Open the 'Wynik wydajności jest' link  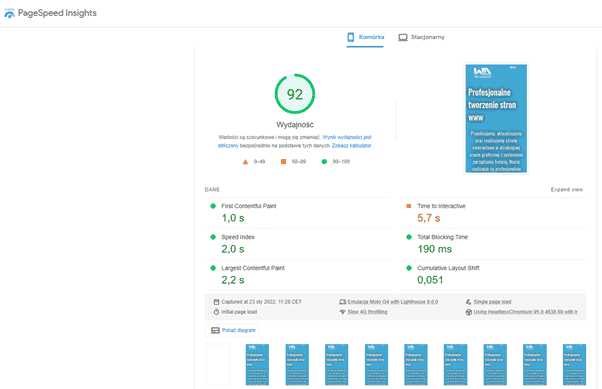(347, 137)
